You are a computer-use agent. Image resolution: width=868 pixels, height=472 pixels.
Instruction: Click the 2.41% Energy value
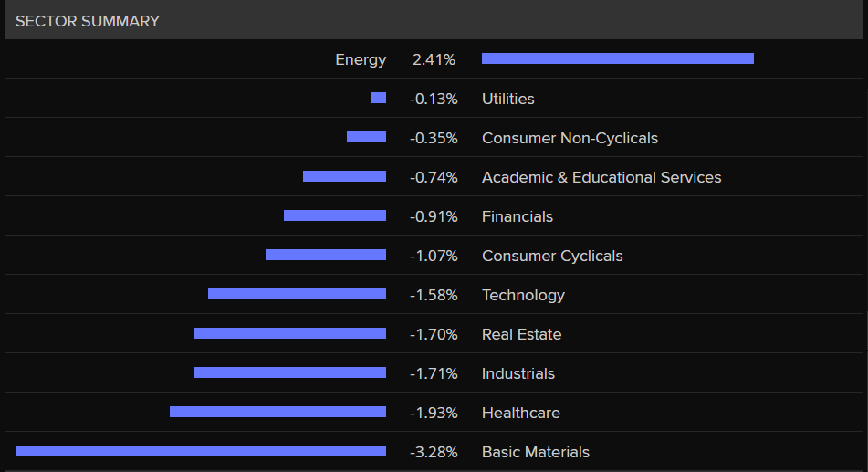434,59
